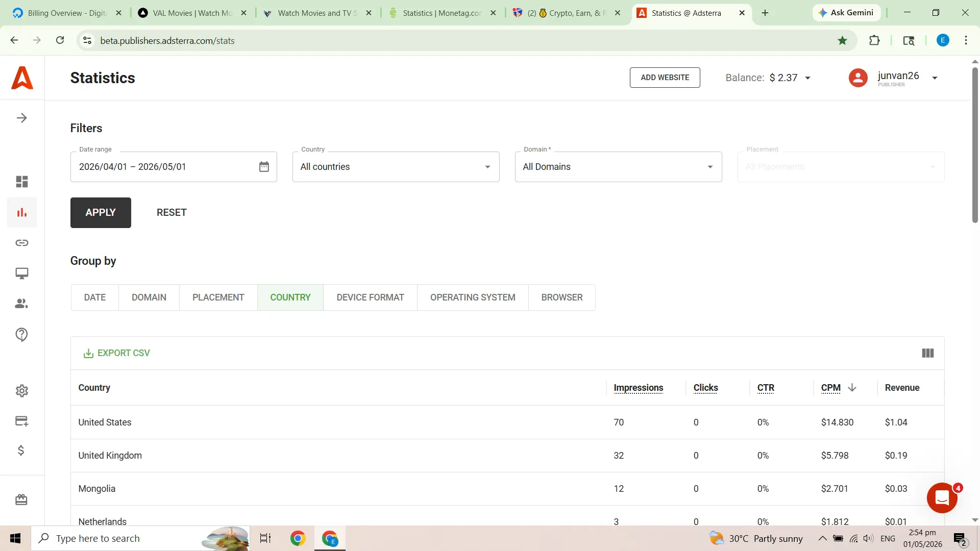This screenshot has height=551, width=980.
Task: Open the browser extensions puzzle icon
Action: coord(874,40)
